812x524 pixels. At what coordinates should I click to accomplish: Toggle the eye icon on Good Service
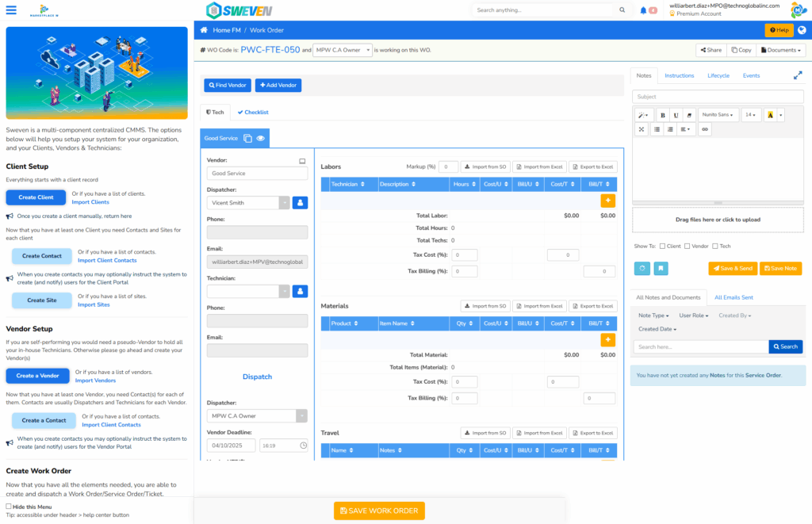tap(260, 138)
